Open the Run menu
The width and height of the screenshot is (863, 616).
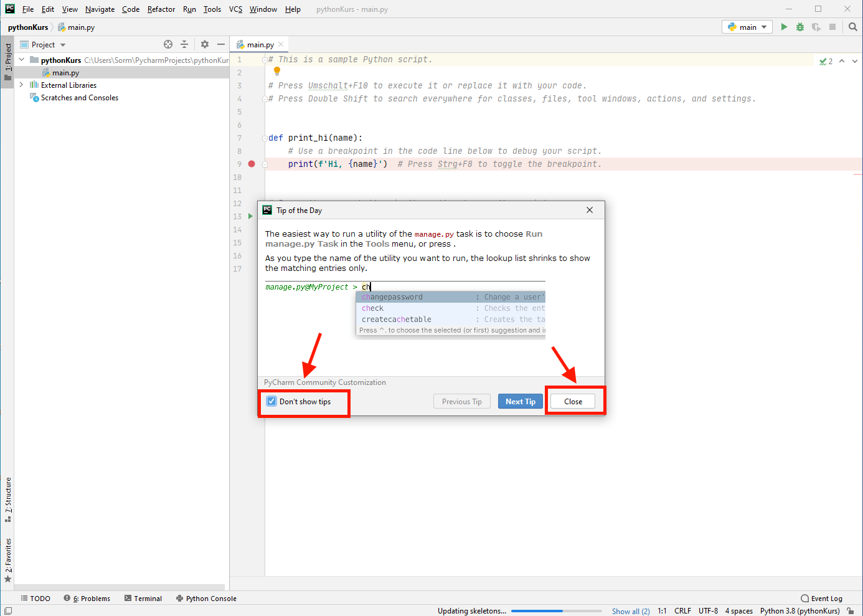(x=189, y=9)
